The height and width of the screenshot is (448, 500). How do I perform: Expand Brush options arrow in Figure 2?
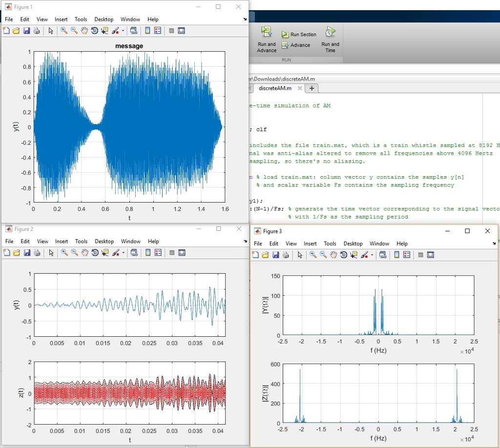point(123,253)
